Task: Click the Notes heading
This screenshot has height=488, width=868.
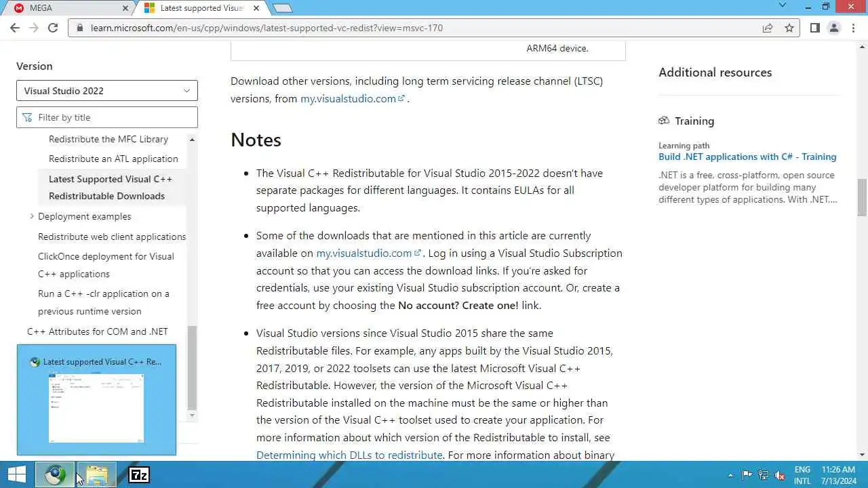Action: 256,140
